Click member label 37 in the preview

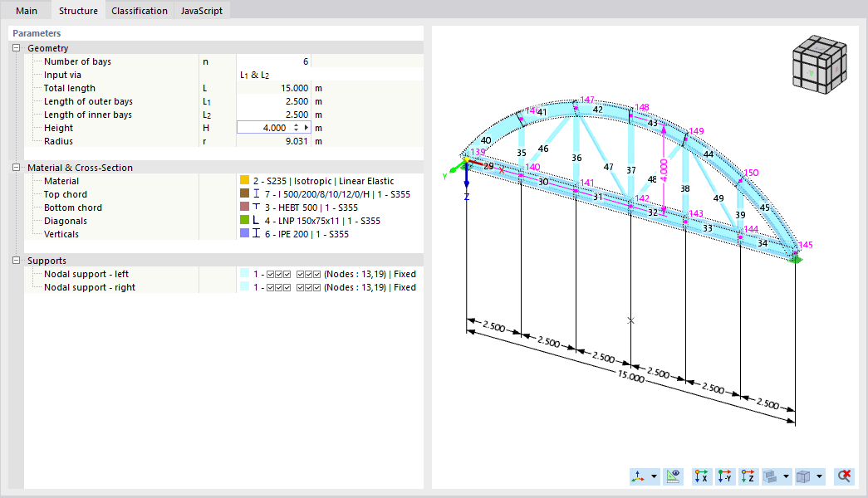631,170
